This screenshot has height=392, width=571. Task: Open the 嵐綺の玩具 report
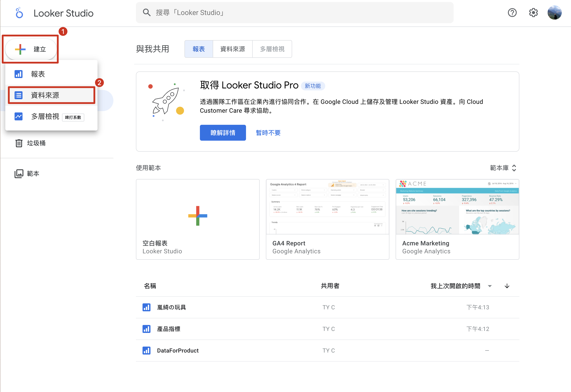point(327,307)
